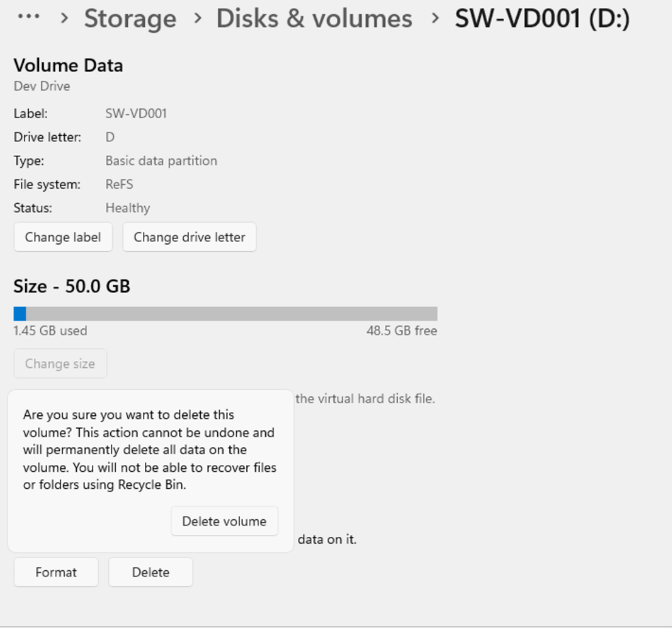Go back to Disks & volumes
This screenshot has width=672, height=628.
314,18
